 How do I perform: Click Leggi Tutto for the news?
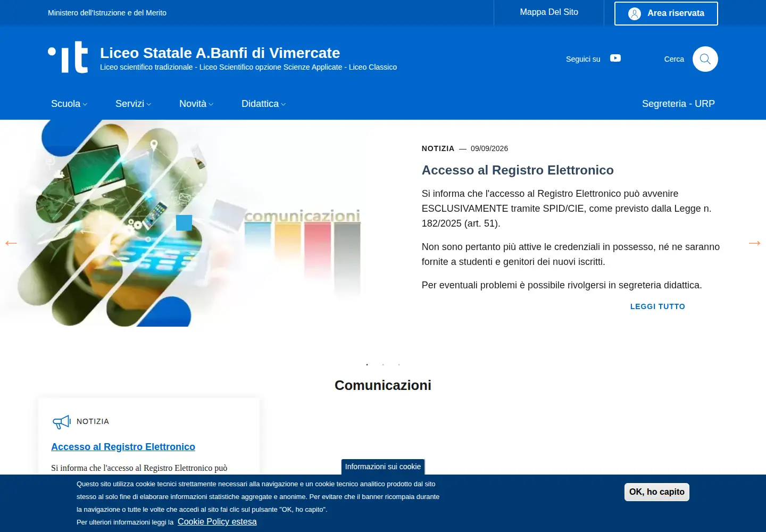pyautogui.click(x=657, y=306)
